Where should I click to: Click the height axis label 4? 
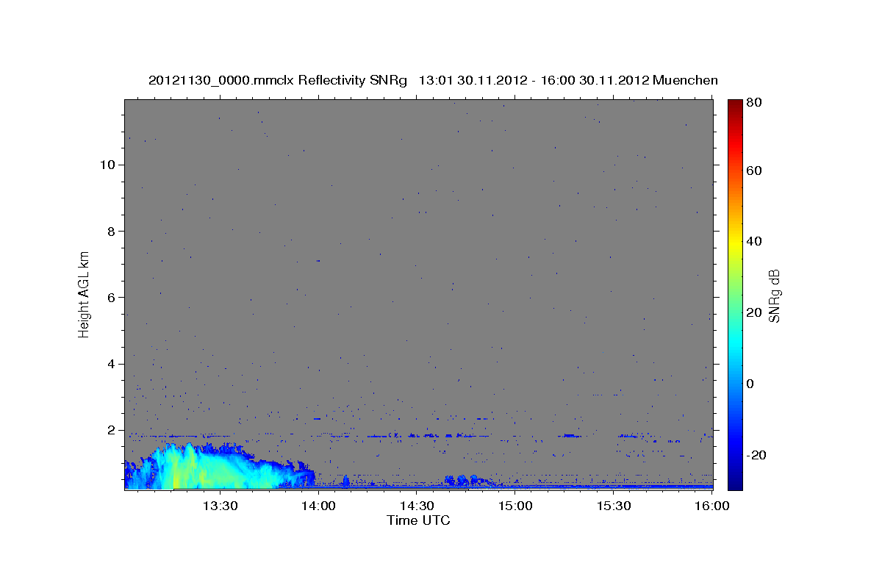coord(112,364)
